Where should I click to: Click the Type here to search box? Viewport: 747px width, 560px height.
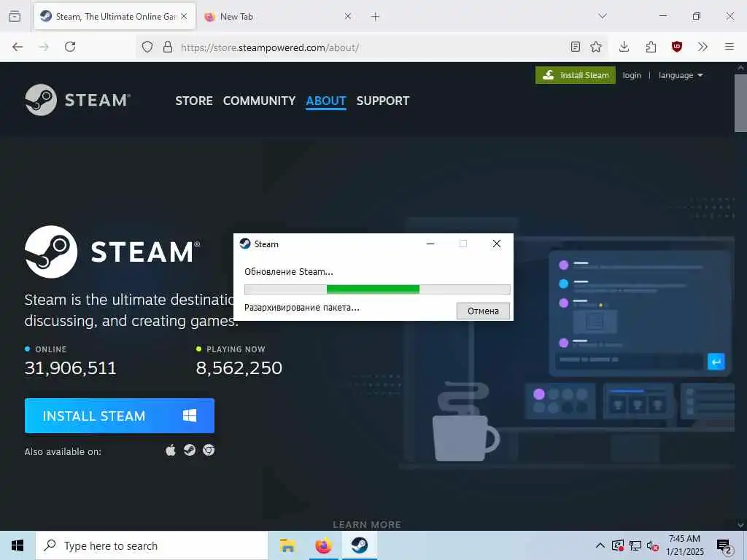pos(152,545)
